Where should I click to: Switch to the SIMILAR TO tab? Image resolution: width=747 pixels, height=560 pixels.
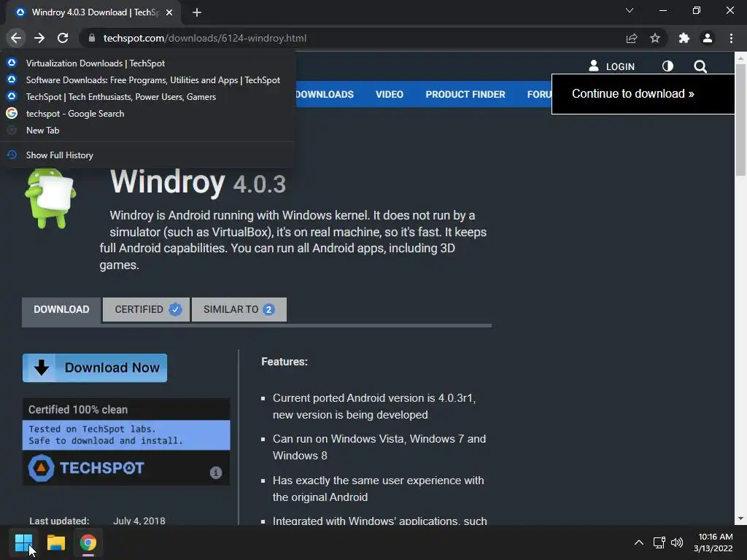(239, 309)
